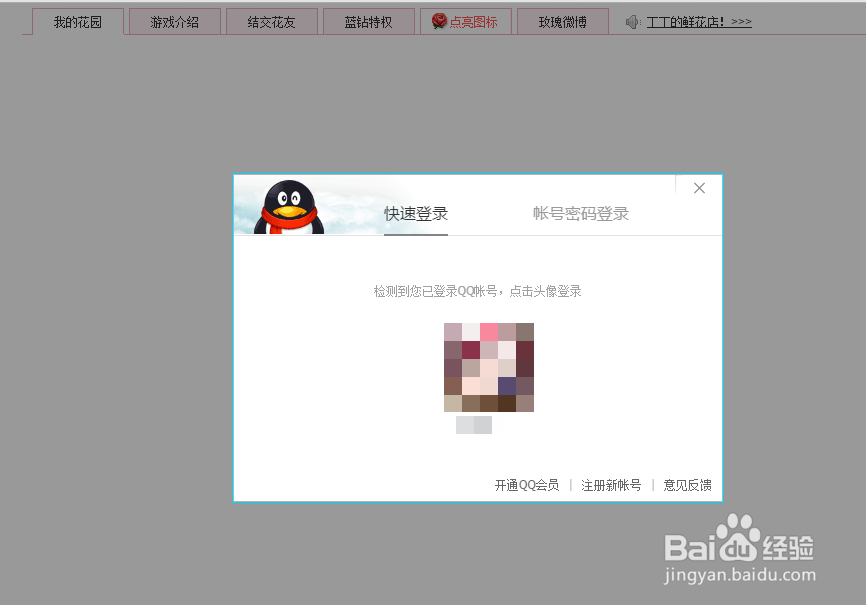The image size is (866, 605).
Task: Open the 蓝钻特权 tab
Action: (368, 20)
